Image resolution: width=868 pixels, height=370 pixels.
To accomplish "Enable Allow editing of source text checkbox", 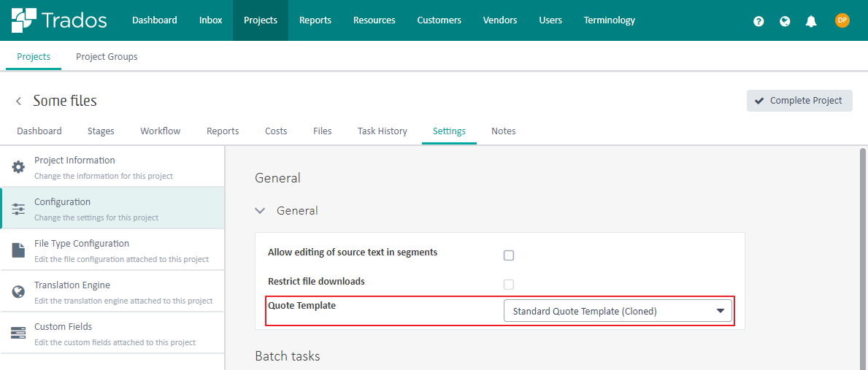I will tap(509, 255).
